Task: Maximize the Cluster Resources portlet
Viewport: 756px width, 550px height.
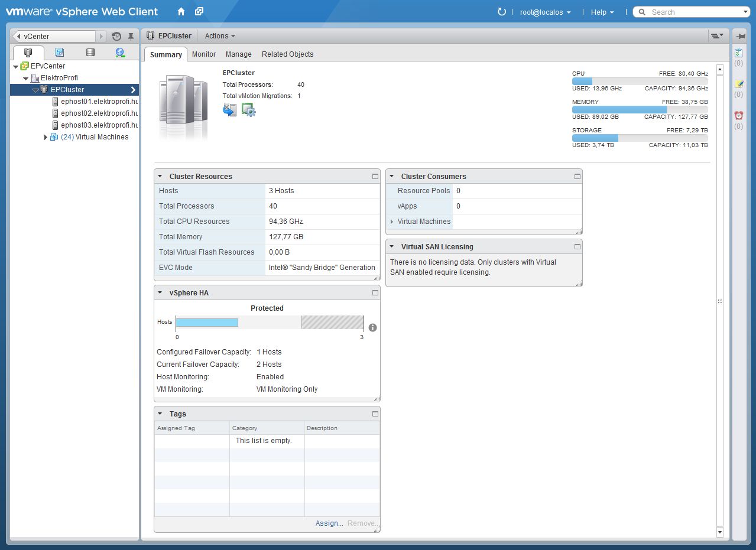Action: (375, 176)
